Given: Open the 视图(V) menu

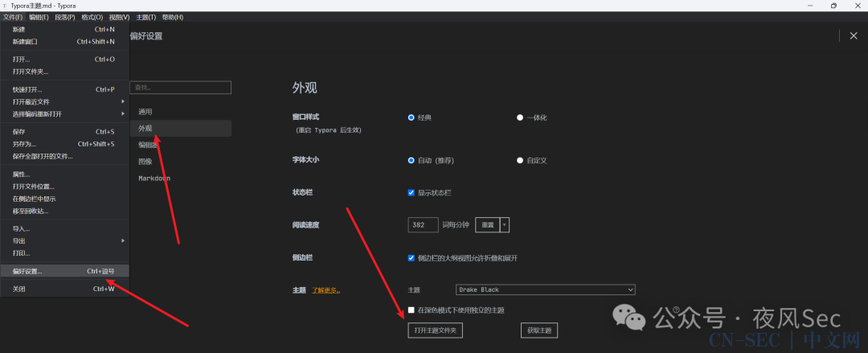Looking at the screenshot, I should pos(119,17).
